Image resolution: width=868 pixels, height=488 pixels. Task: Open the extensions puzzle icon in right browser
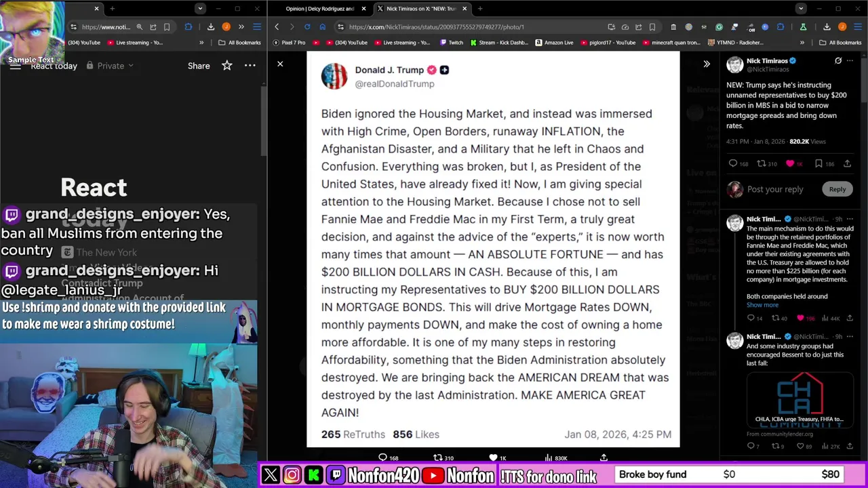[781, 27]
